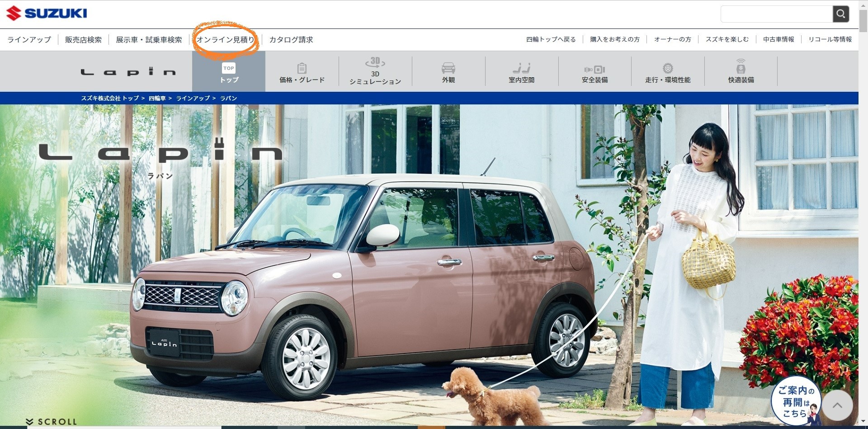
Task: Open 販売店検索 link
Action: coord(84,40)
